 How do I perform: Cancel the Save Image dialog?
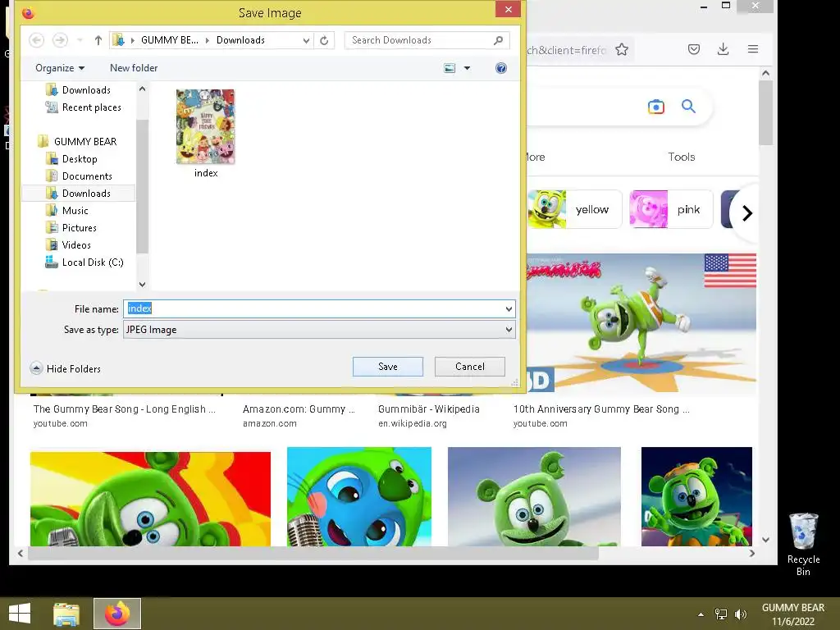click(x=470, y=367)
